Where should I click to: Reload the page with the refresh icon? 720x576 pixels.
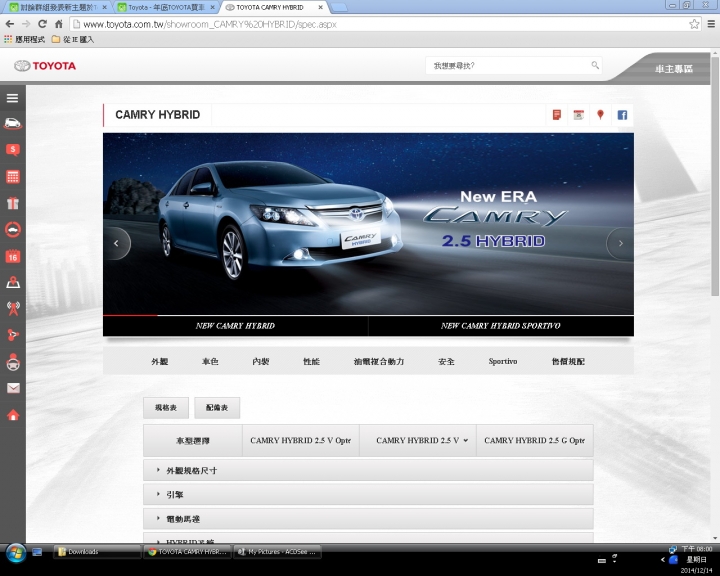(42, 24)
